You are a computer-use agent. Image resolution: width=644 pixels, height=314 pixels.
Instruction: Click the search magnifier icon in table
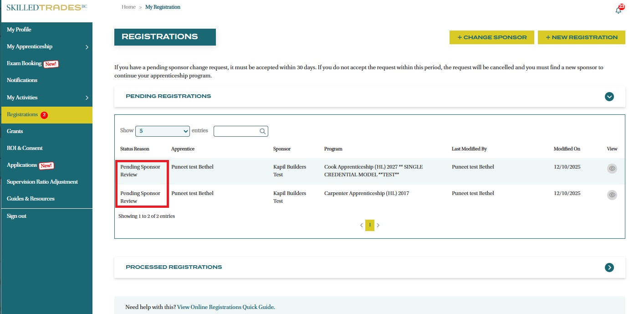(x=263, y=131)
